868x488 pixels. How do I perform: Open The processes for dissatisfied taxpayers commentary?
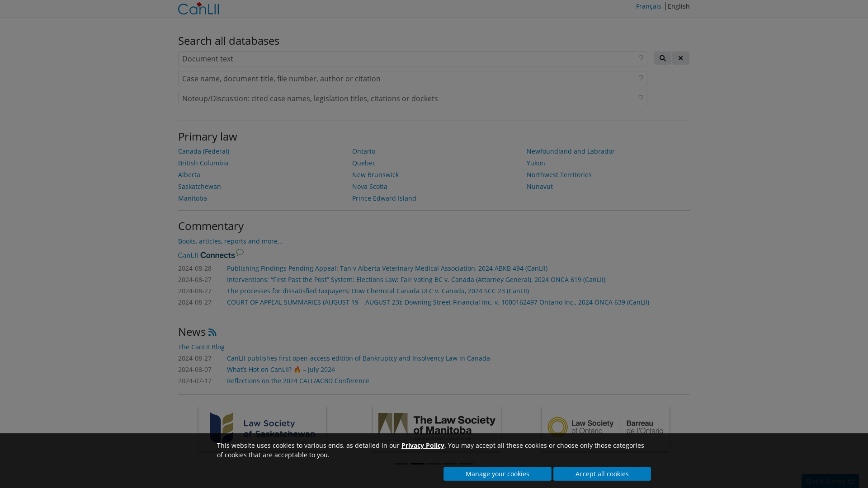(x=288, y=291)
